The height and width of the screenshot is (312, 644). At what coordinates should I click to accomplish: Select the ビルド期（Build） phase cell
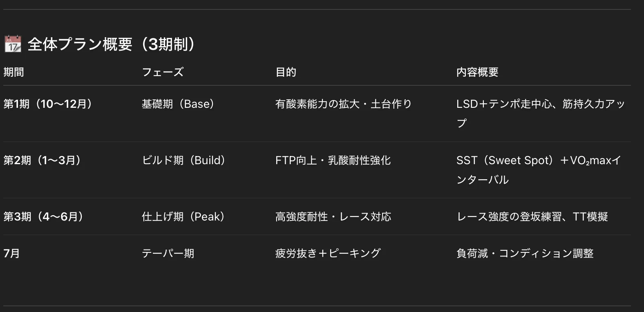pyautogui.click(x=183, y=160)
